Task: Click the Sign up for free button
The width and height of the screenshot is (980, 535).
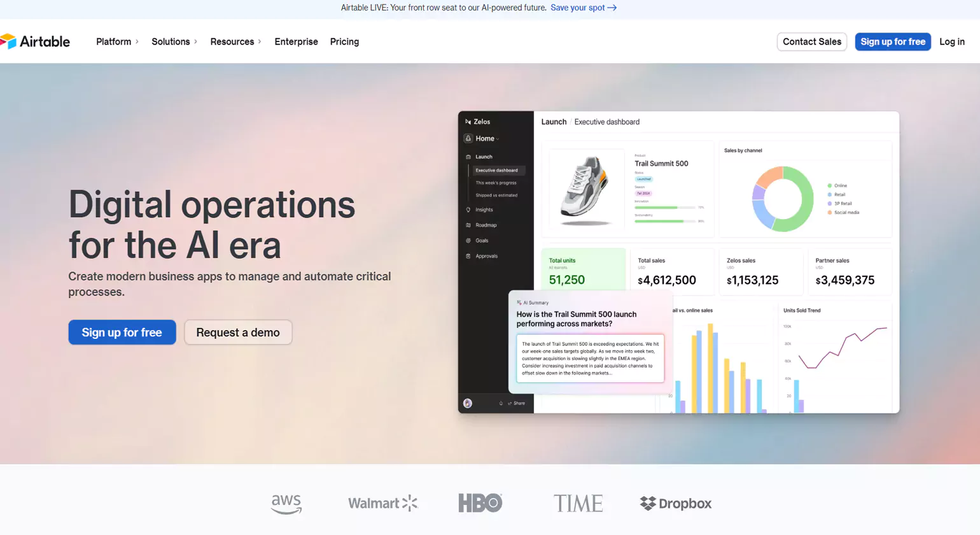Action: pos(122,332)
